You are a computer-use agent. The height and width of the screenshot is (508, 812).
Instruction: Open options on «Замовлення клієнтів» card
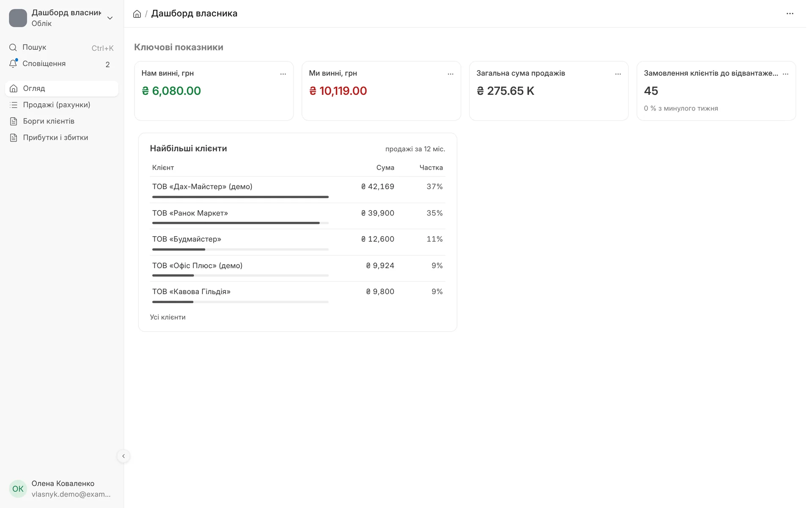(x=785, y=74)
